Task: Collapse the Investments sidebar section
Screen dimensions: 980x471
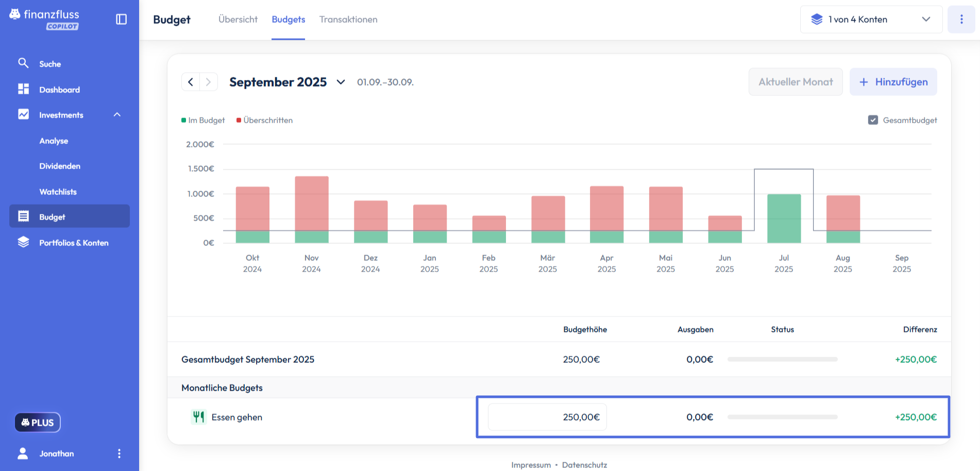Action: pos(117,114)
